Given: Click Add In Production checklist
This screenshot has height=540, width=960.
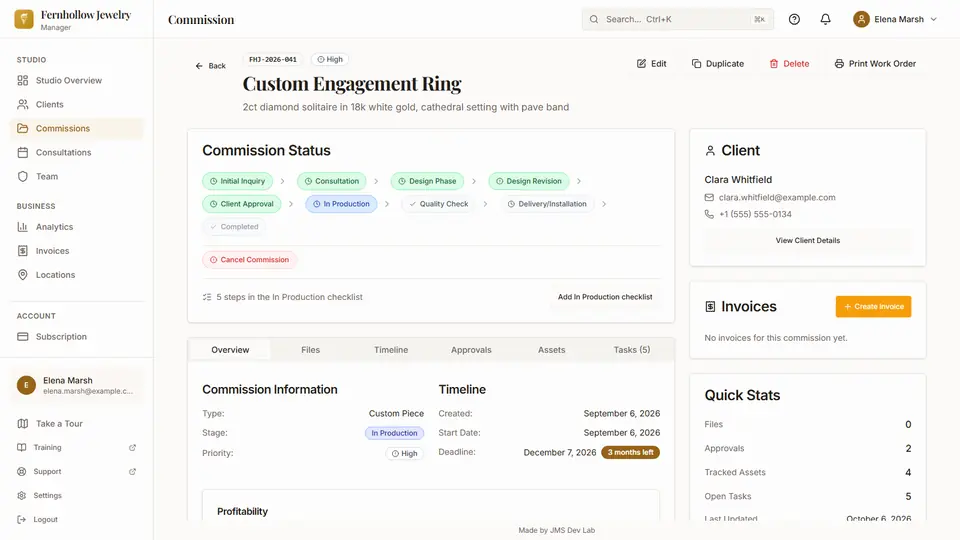Looking at the screenshot, I should coord(605,297).
